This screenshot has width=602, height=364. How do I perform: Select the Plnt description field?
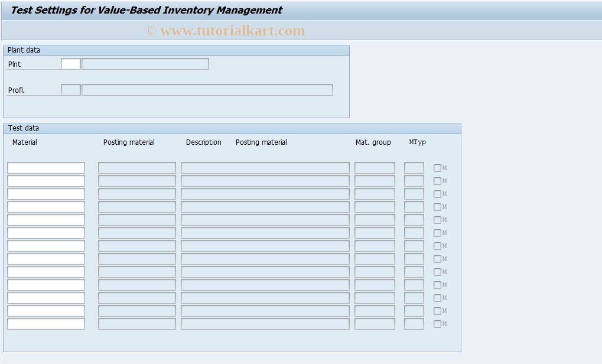click(x=145, y=63)
